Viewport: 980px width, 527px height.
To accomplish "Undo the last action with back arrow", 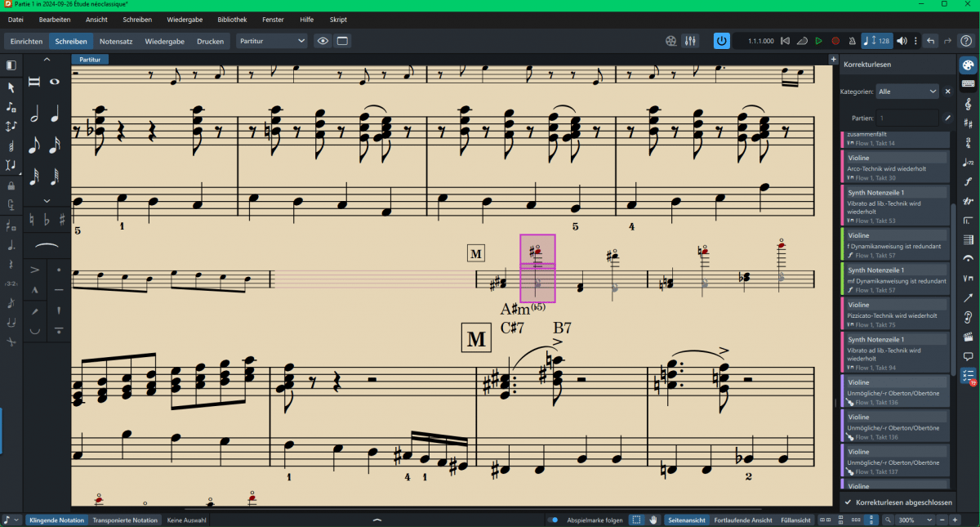I will tap(930, 41).
